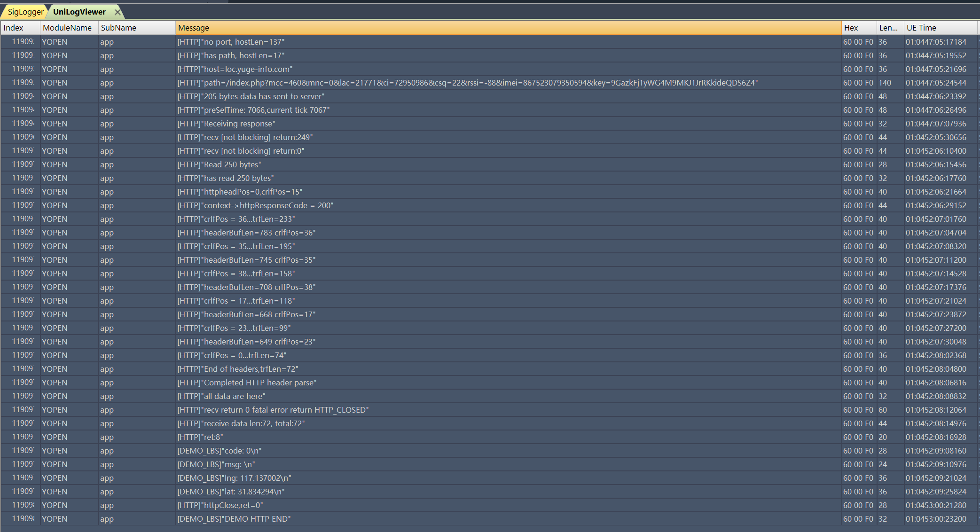Select "headerBufLen=668 crlfPos=17" row
Viewport: 980px width, 532px height.
[489, 314]
